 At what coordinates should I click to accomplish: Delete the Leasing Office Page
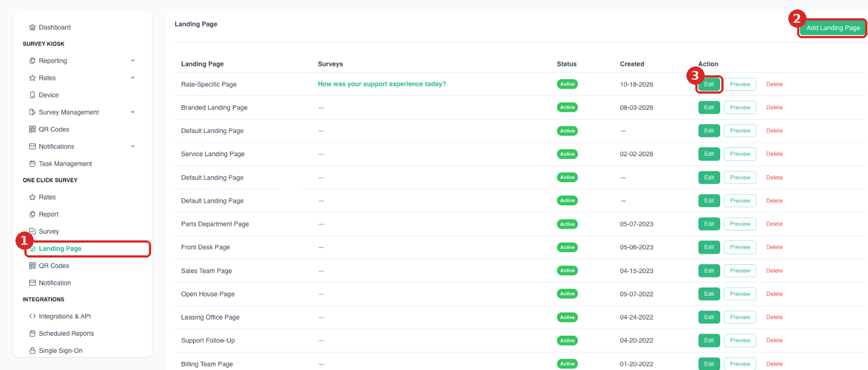pos(774,317)
